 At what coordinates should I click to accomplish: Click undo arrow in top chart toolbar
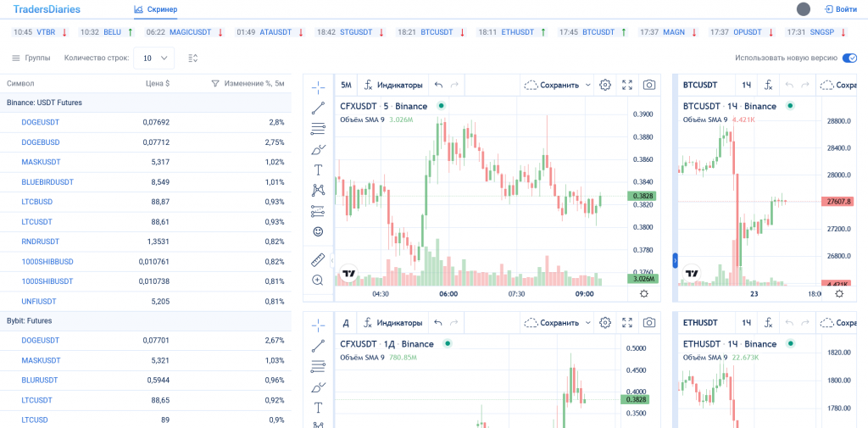(438, 86)
